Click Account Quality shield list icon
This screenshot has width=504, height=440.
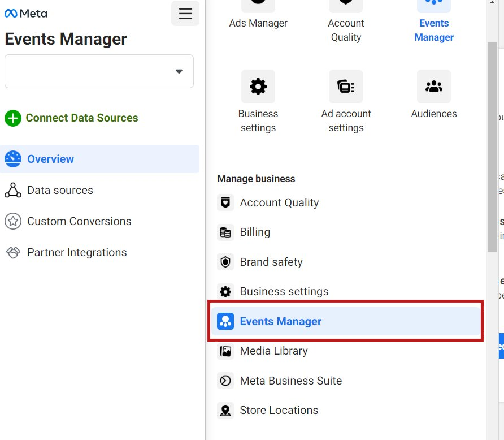pos(225,202)
